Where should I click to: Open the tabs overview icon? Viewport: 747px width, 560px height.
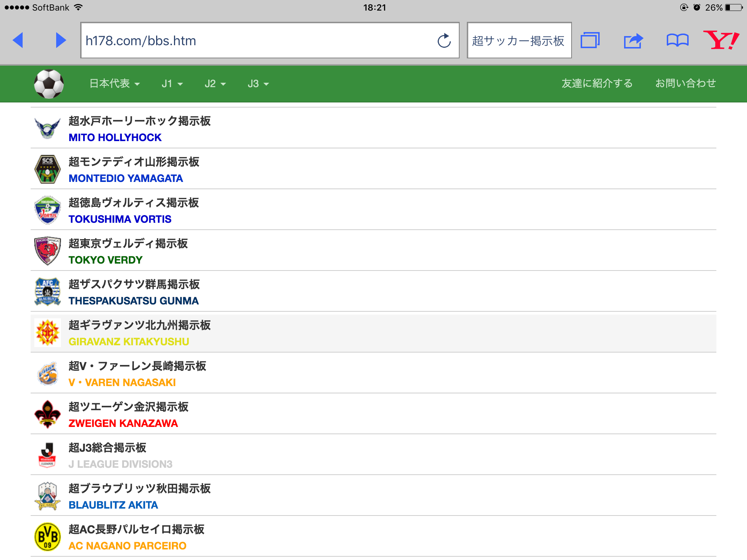click(590, 40)
